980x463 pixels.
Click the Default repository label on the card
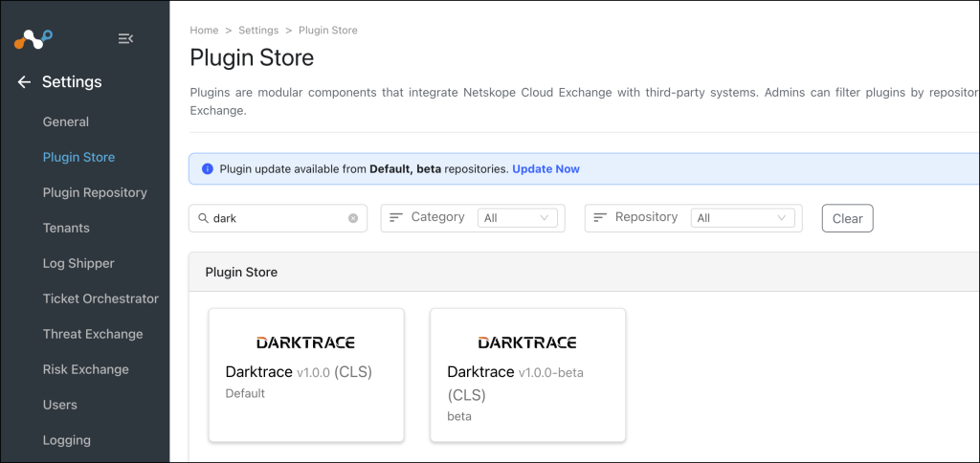click(x=245, y=393)
